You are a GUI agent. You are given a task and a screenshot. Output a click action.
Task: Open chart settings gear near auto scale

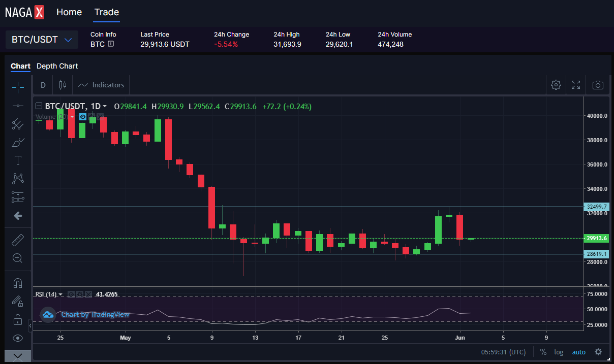pyautogui.click(x=598, y=352)
